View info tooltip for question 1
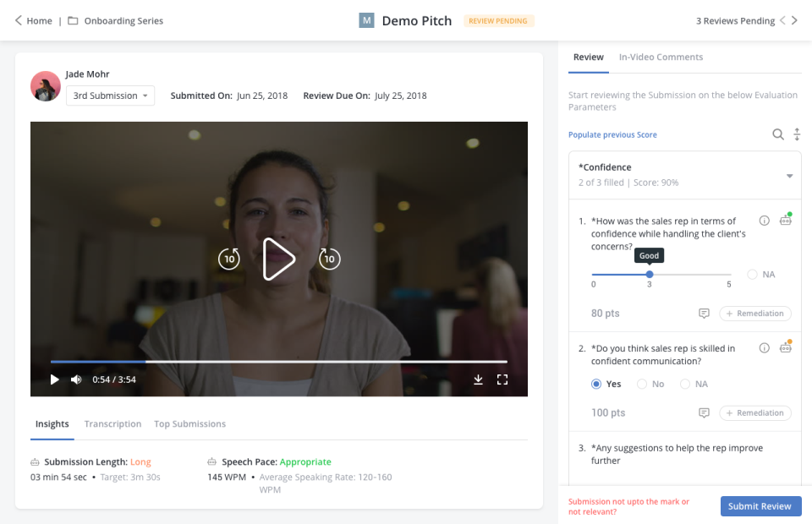 [x=764, y=220]
